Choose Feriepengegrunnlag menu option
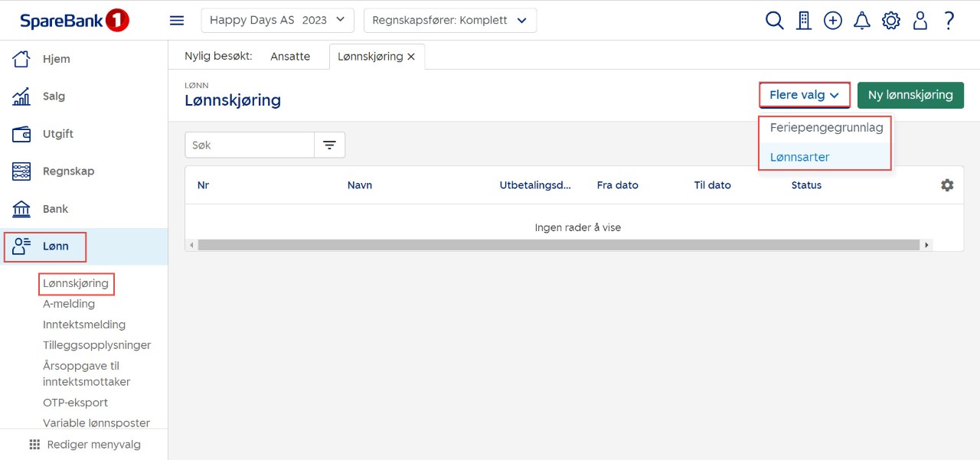This screenshot has width=980, height=460. pos(826,128)
